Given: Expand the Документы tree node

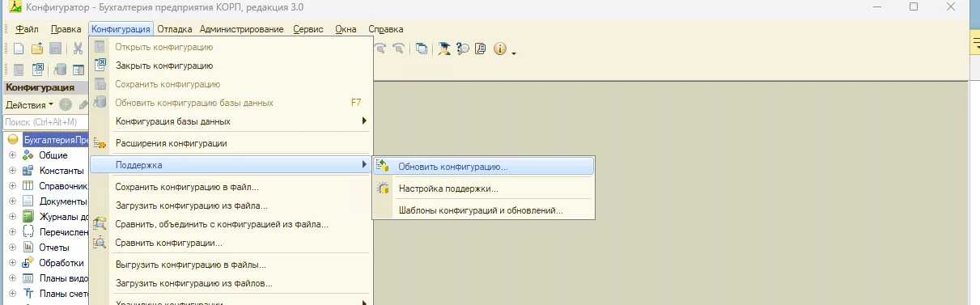Looking at the screenshot, I should point(13,201).
